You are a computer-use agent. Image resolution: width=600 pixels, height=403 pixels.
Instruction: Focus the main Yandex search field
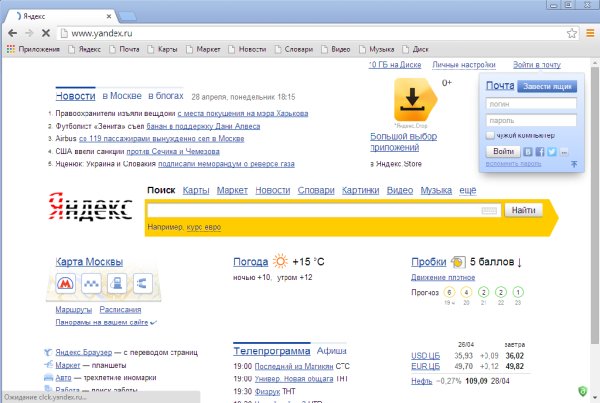click(324, 210)
